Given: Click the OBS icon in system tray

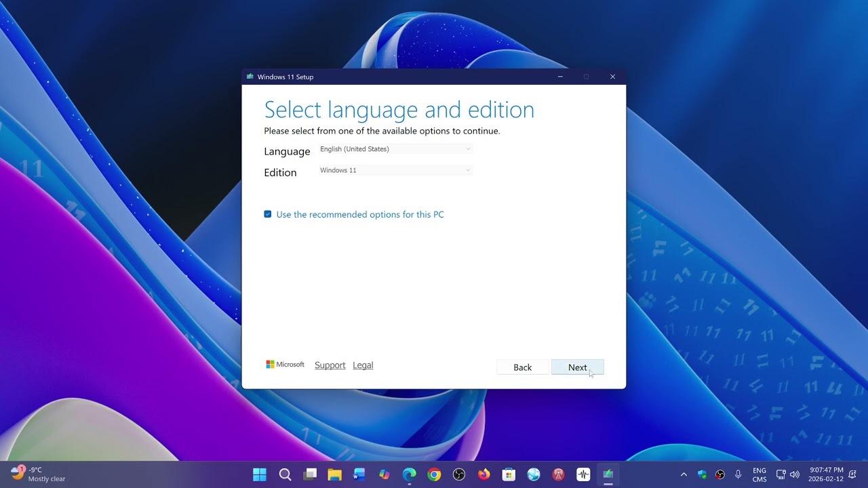Looking at the screenshot, I should [720, 474].
